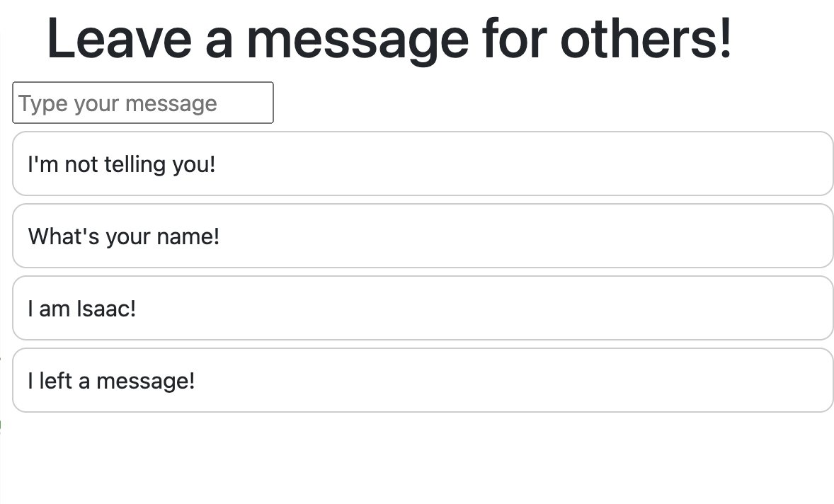Select the "I'm not telling you!" message card
Screen dimensions: 834x504
(x=423, y=164)
